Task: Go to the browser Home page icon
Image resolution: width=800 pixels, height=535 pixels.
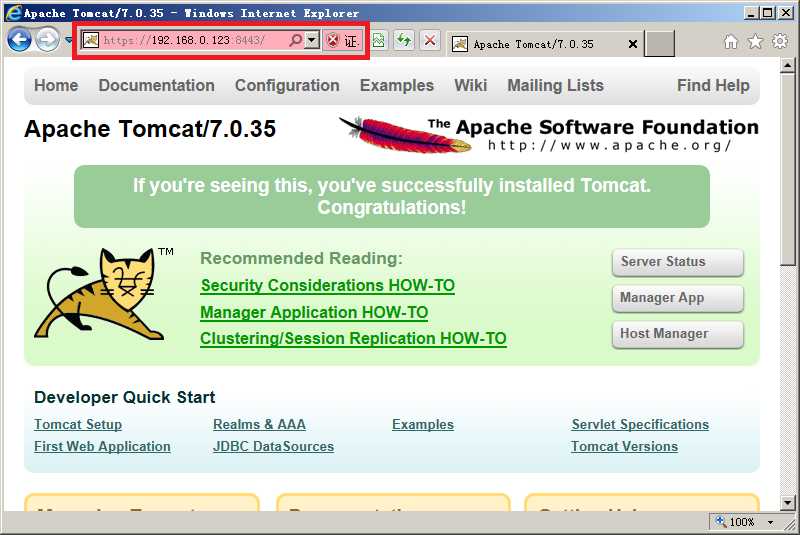Action: [x=731, y=41]
